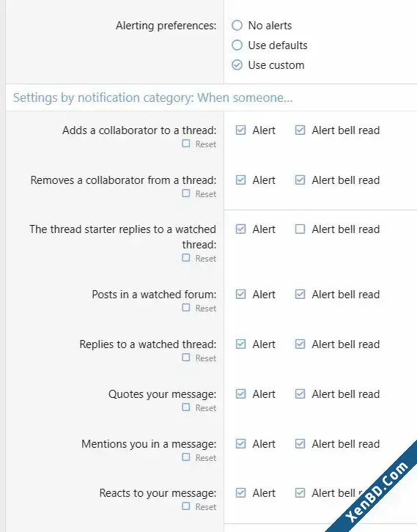Toggle Alert bell read for Quotes your message
This screenshot has height=532, width=417.
pos(300,394)
